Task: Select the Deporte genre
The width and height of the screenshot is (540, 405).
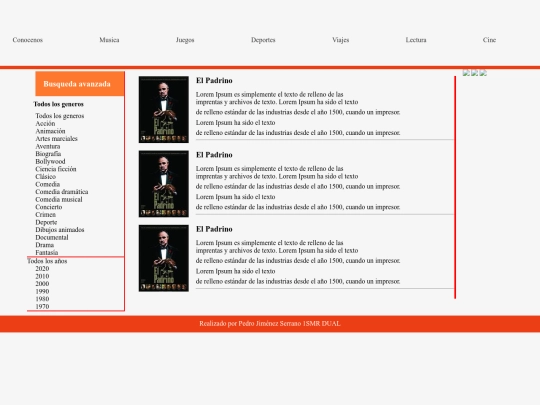Action: point(46,222)
